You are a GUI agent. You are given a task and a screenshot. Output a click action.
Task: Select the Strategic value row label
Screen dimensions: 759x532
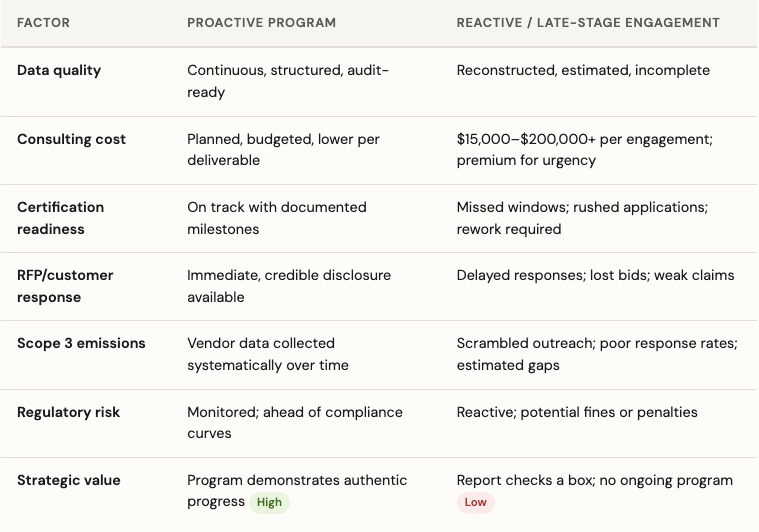point(69,480)
